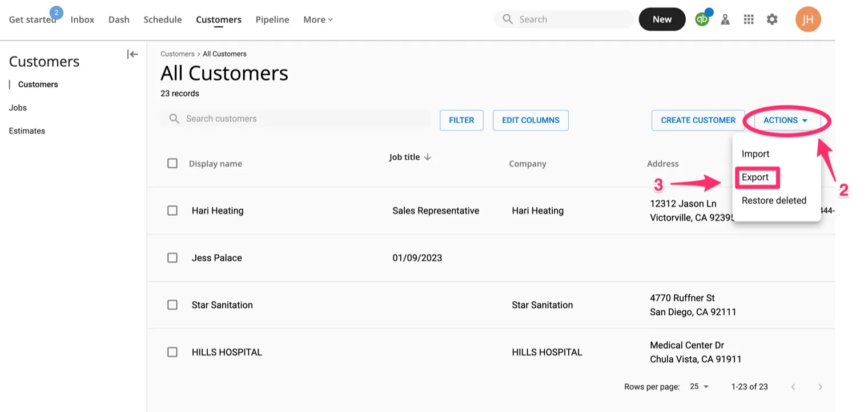Go to the Schedule tab
Screen dimensions: 868x412
163,19
